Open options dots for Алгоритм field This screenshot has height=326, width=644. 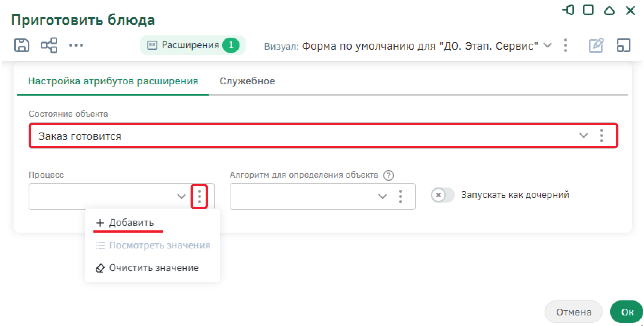[x=400, y=197]
